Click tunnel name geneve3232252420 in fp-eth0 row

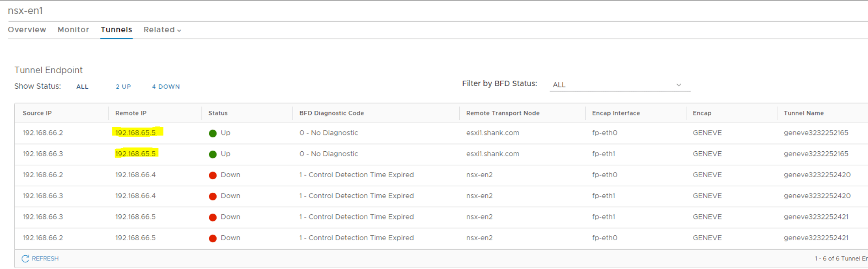tap(817, 175)
